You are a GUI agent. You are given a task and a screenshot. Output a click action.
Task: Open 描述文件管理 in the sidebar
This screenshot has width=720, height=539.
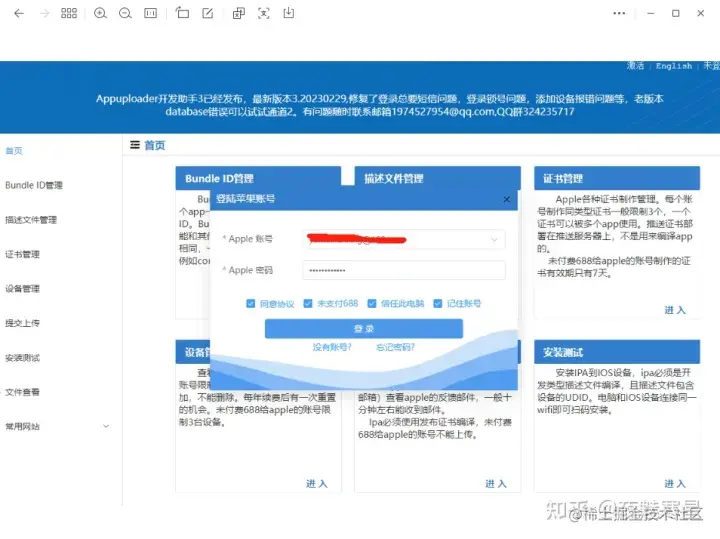[x=31, y=220]
